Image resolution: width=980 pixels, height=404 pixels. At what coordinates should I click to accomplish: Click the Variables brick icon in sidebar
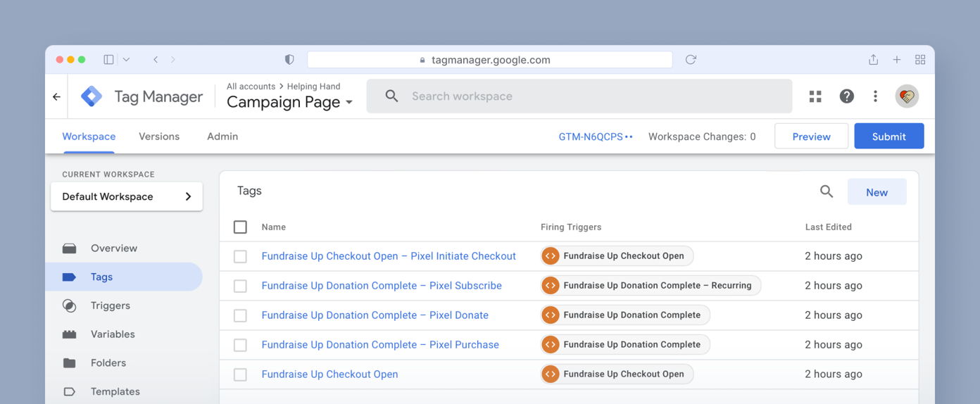[x=69, y=334]
